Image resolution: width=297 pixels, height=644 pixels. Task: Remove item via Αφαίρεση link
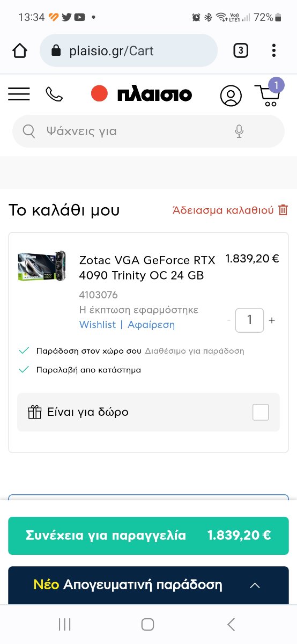coord(151,325)
